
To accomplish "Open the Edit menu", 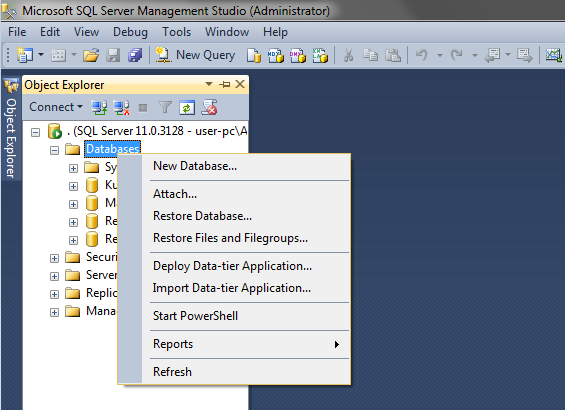I will pos(50,32).
